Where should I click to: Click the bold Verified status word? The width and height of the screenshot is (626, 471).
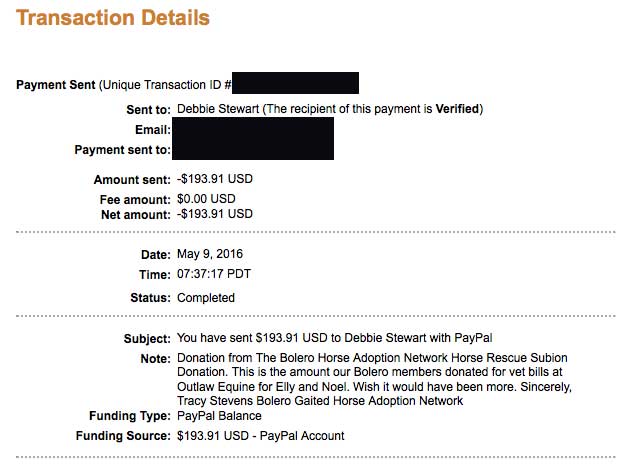pyautogui.click(x=457, y=109)
